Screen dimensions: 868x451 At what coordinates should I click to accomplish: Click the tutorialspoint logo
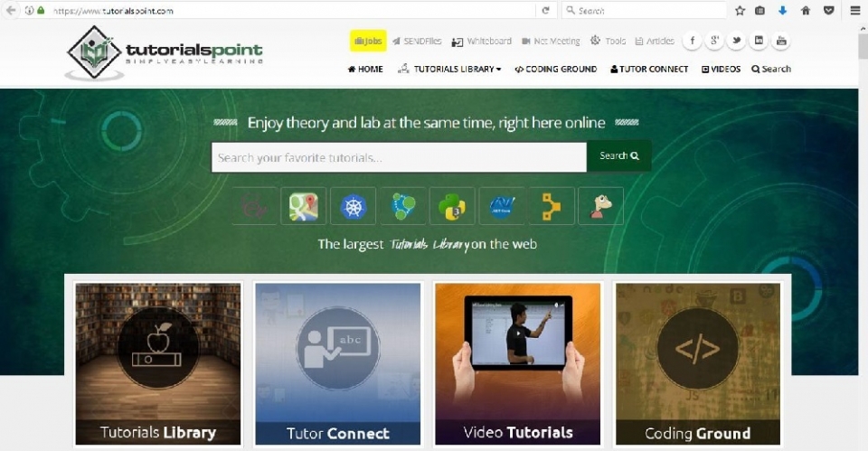[165, 53]
